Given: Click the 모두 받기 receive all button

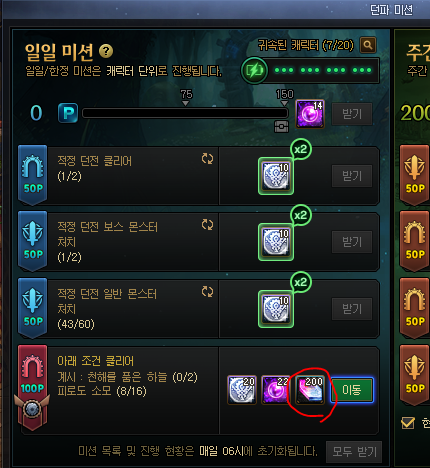Looking at the screenshot, I should [354, 452].
